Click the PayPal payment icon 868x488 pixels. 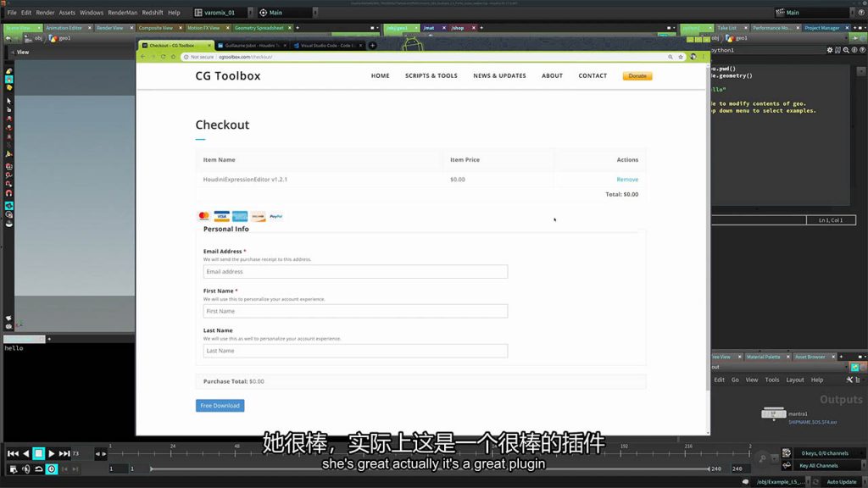coord(275,217)
